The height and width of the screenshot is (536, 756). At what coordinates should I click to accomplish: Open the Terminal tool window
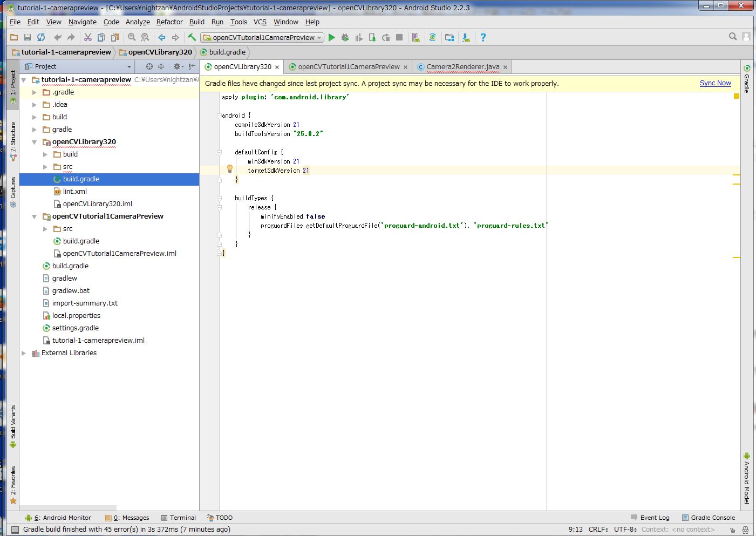point(179,518)
